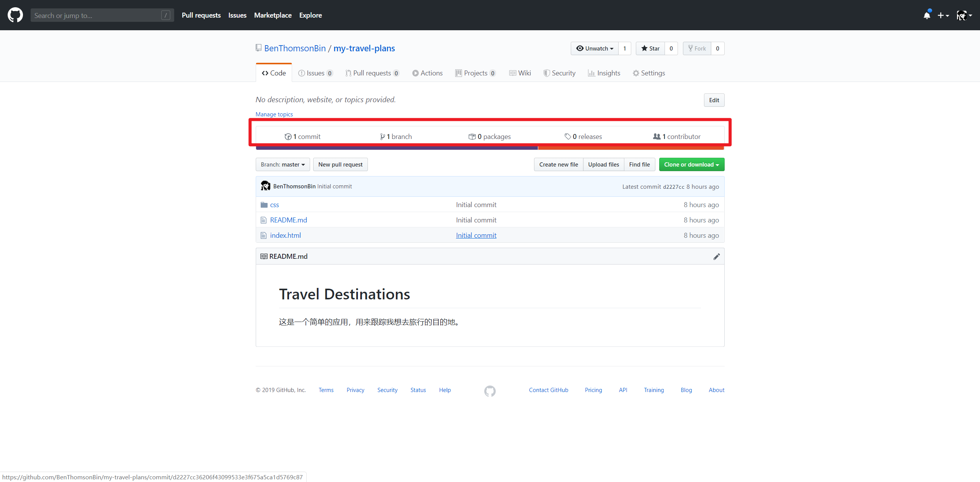This screenshot has height=482, width=980.
Task: Open the GitHub home logo
Action: coord(15,15)
